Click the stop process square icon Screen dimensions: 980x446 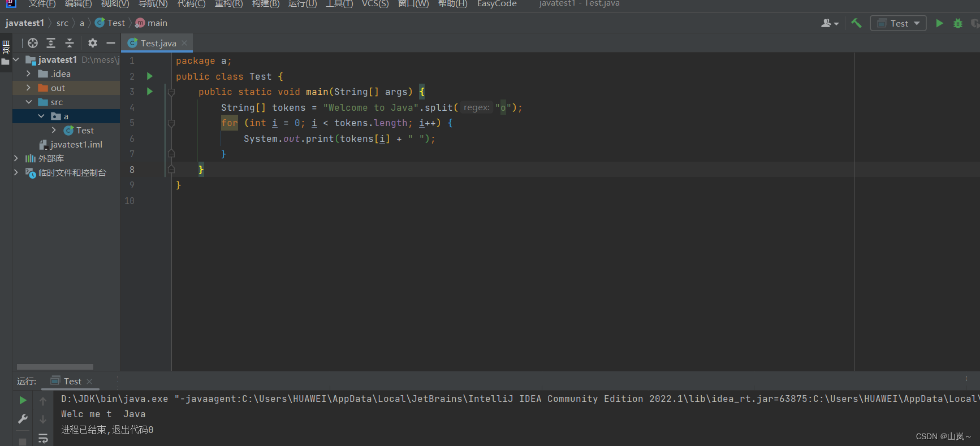[23, 441]
